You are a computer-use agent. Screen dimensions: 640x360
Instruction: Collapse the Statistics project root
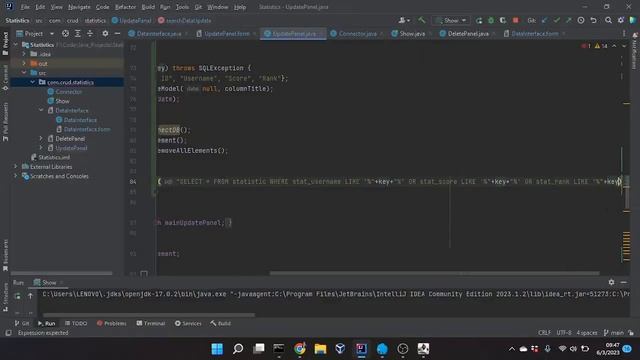[16, 44]
